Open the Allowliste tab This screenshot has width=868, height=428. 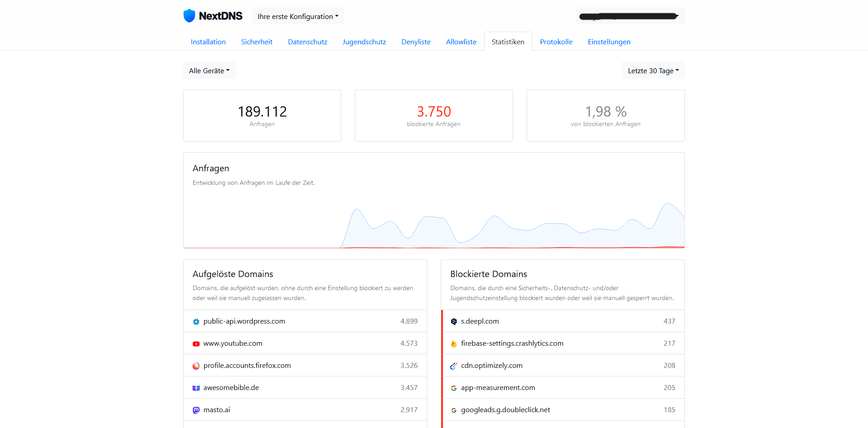coord(461,42)
